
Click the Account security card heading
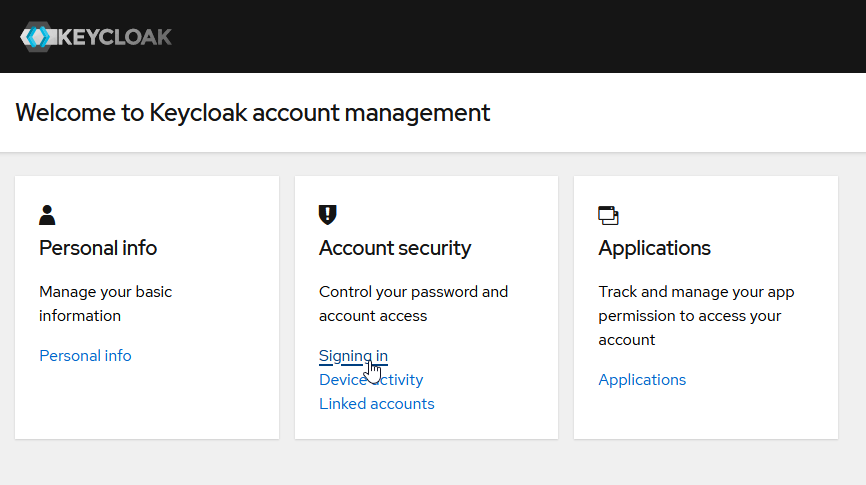395,248
